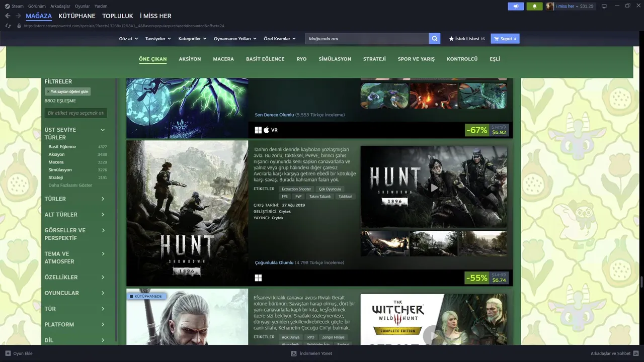644x362 pixels.
Task: Expand the Özel Kısımlar dropdown
Action: pos(280,39)
